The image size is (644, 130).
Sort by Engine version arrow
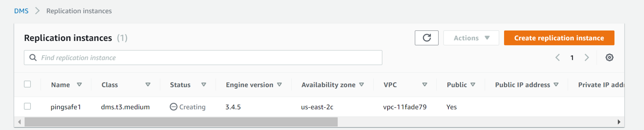point(280,85)
